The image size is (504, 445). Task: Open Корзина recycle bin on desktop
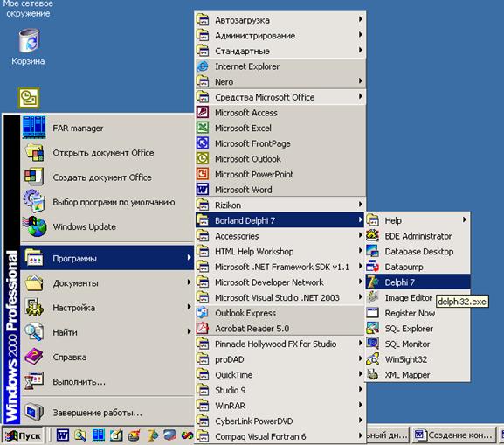(x=29, y=46)
